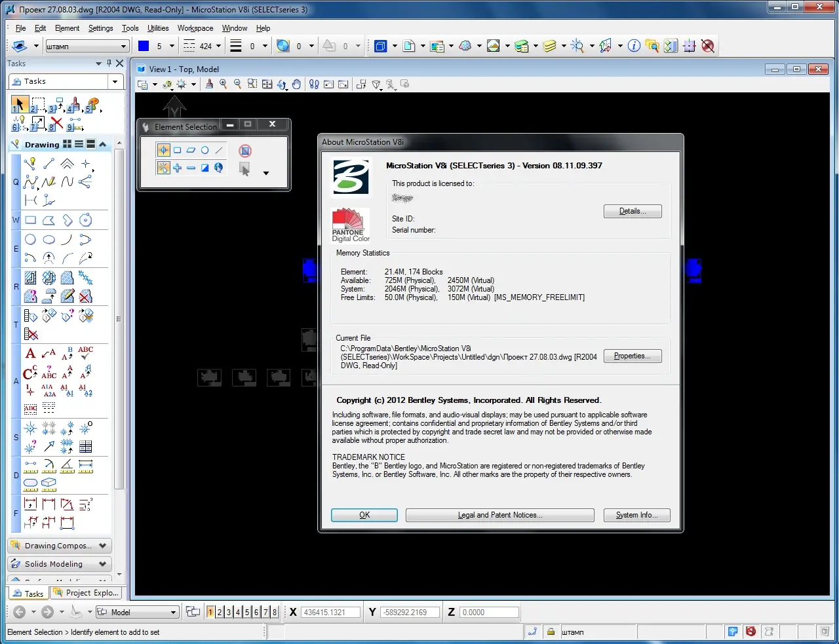Screen dimensions: 839x644
Task: Toggle the Individual selection method in Element Selection
Action: coord(163,150)
